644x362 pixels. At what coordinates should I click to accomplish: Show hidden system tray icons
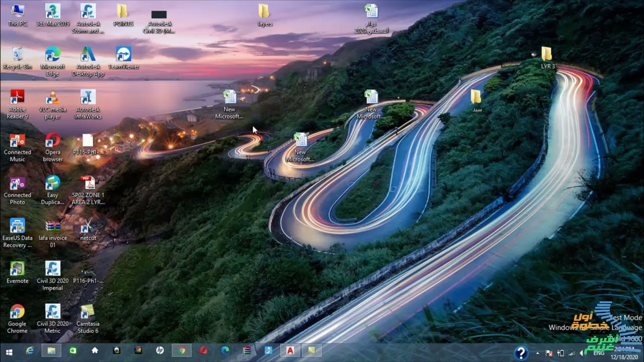coord(537,353)
